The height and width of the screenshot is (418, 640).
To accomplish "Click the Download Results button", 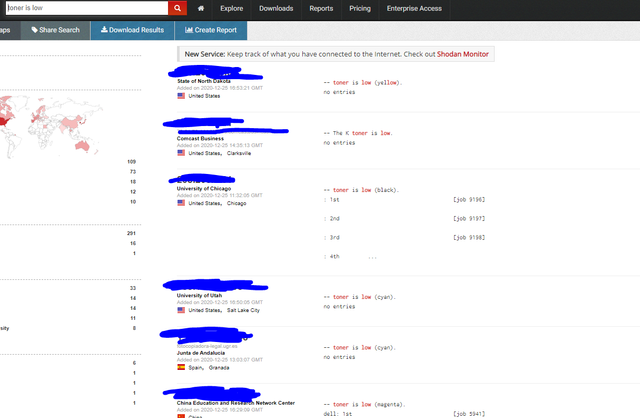I will (132, 30).
